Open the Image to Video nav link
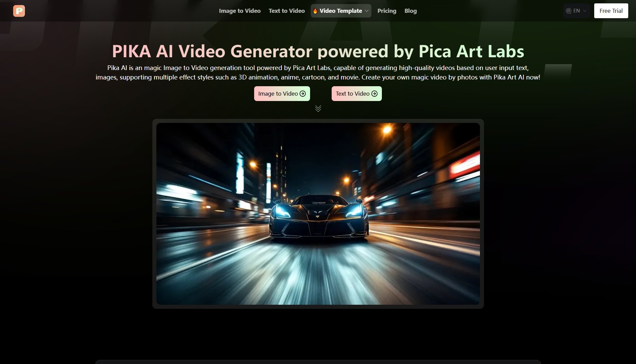 240,11
